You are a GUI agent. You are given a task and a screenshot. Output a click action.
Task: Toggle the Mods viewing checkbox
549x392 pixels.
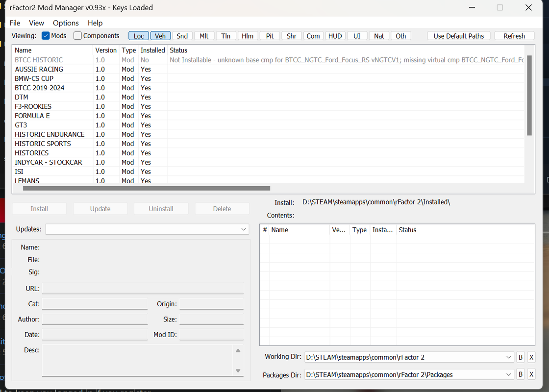(x=46, y=36)
